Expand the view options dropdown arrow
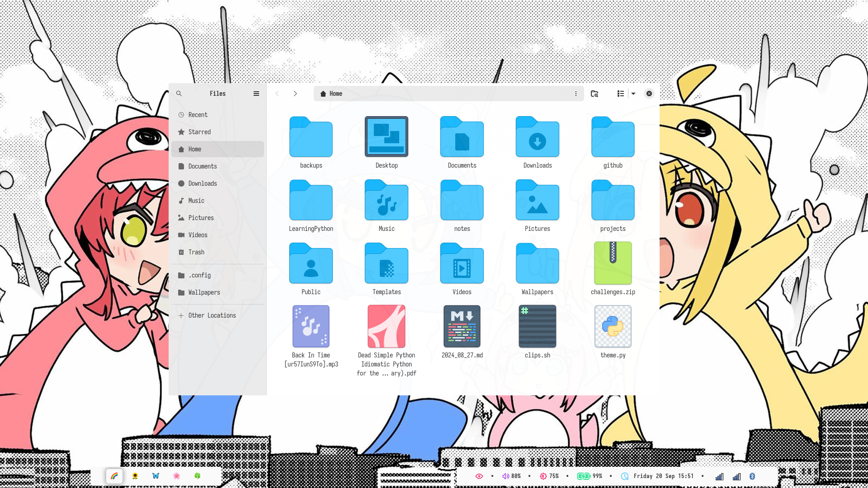The height and width of the screenshot is (488, 868). point(633,94)
